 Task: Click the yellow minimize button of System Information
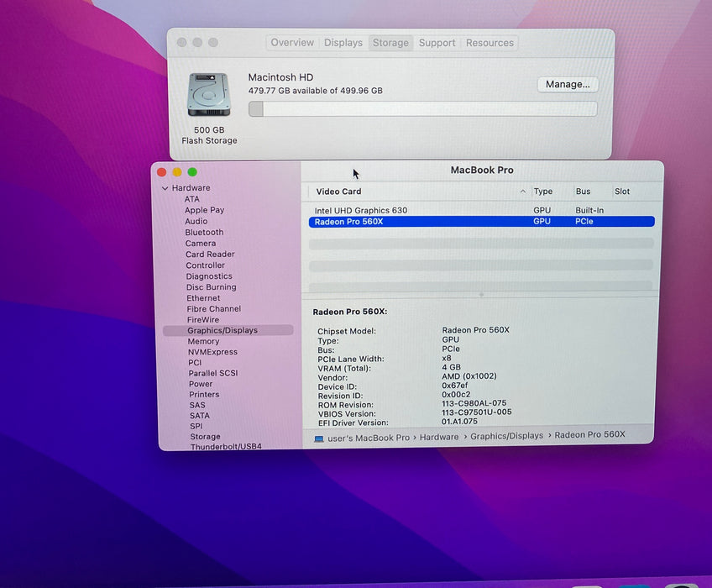177,172
